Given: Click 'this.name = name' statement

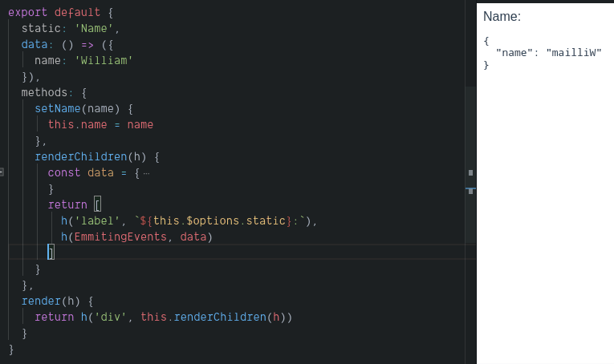Looking at the screenshot, I should point(100,125).
